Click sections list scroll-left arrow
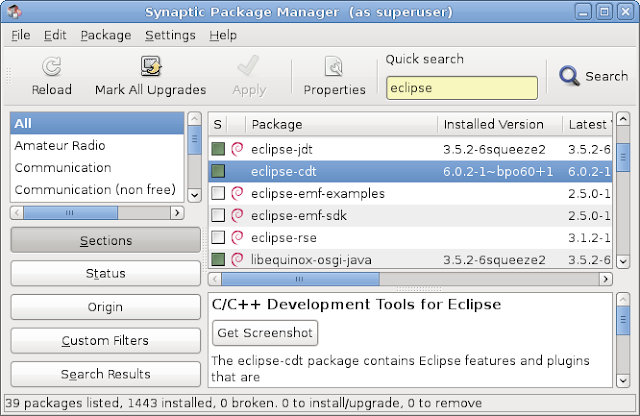Viewport: 640px width, 416px height. (17, 213)
